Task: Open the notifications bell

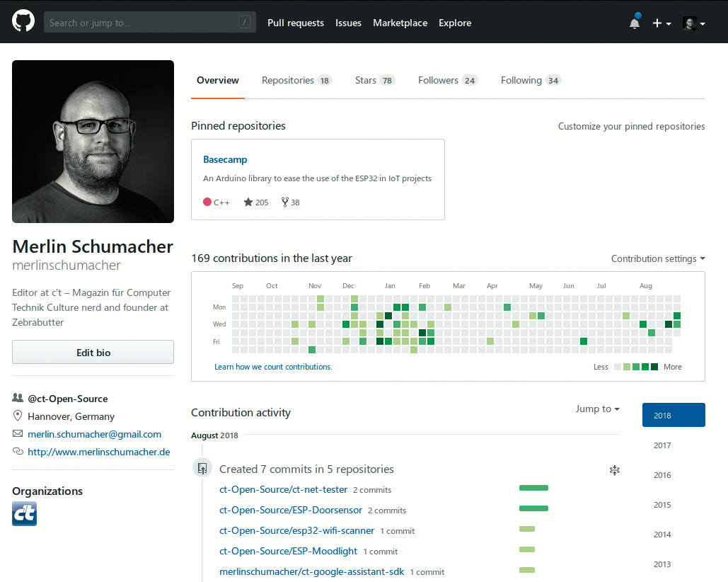Action: 635,23
